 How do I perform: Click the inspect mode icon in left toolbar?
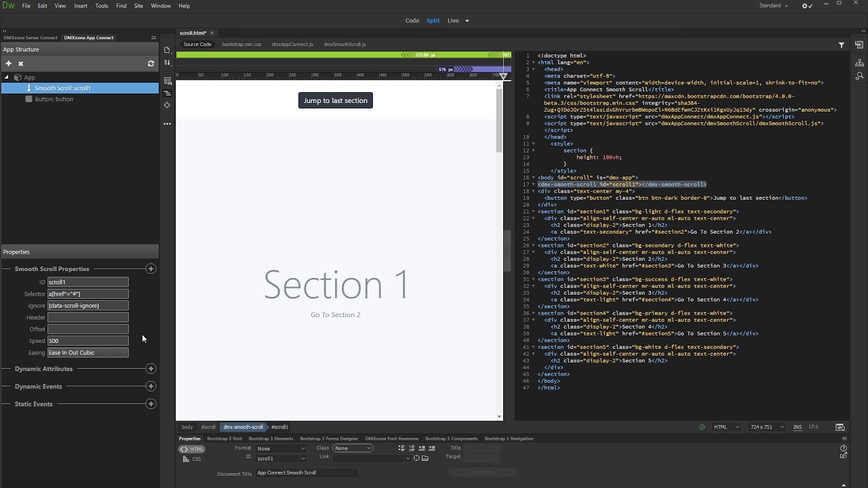pyautogui.click(x=167, y=81)
